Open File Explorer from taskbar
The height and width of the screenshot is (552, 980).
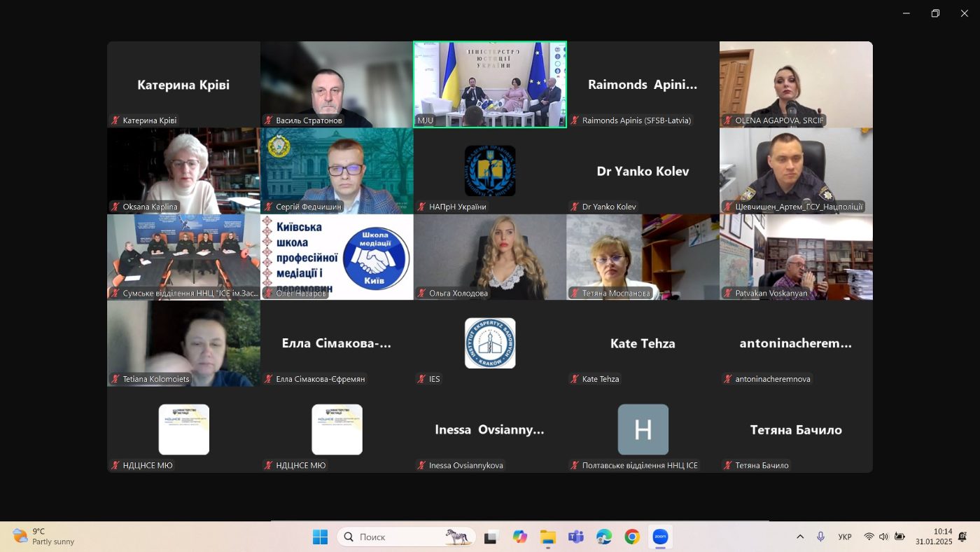[x=547, y=537]
